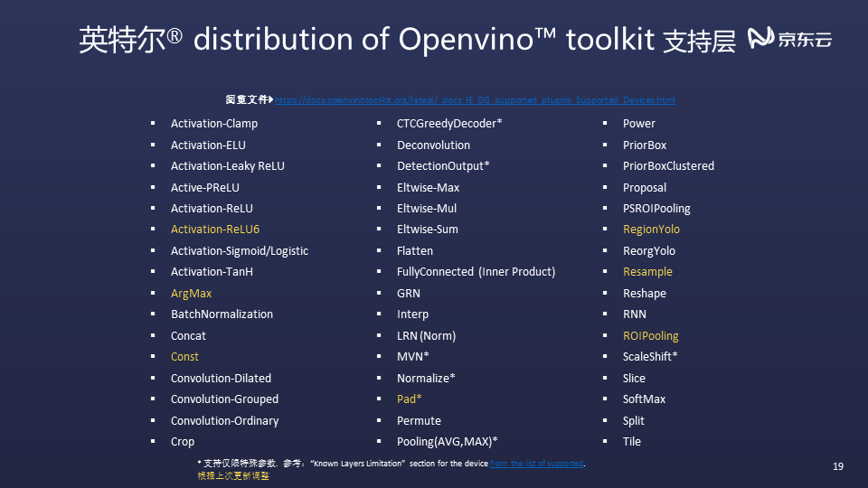The height and width of the screenshot is (488, 868).
Task: Select the 'Proposal' list item
Action: [645, 188]
